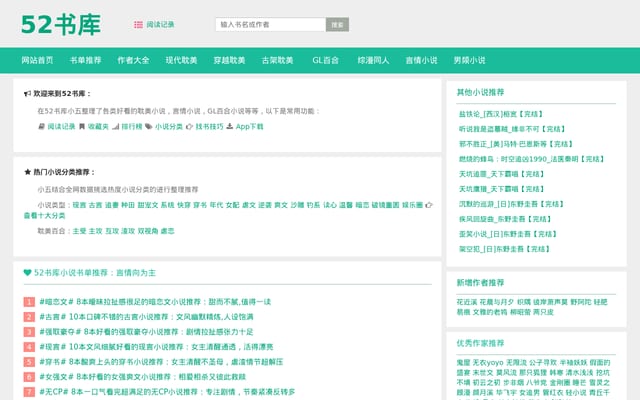Open the 小说分类 link

click(169, 127)
